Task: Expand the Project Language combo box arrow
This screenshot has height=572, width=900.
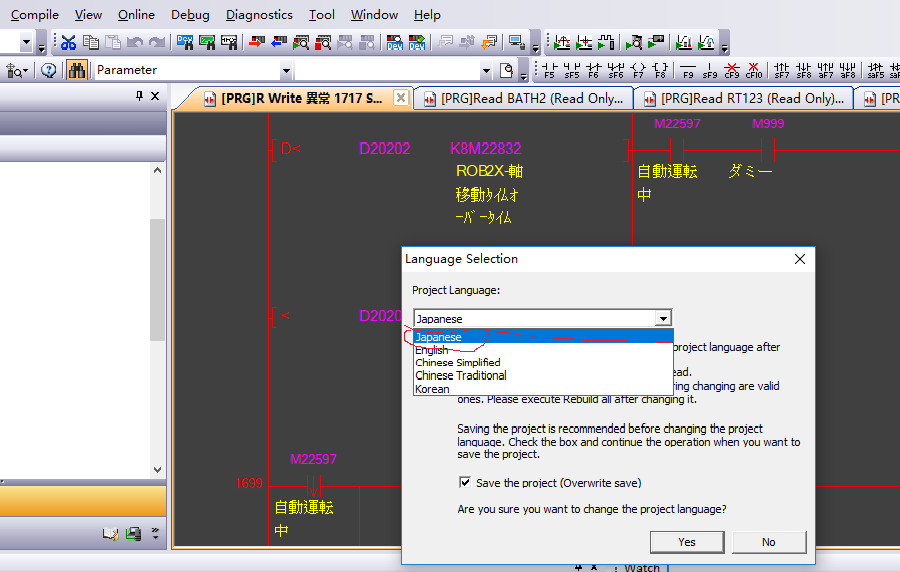Action: point(662,318)
